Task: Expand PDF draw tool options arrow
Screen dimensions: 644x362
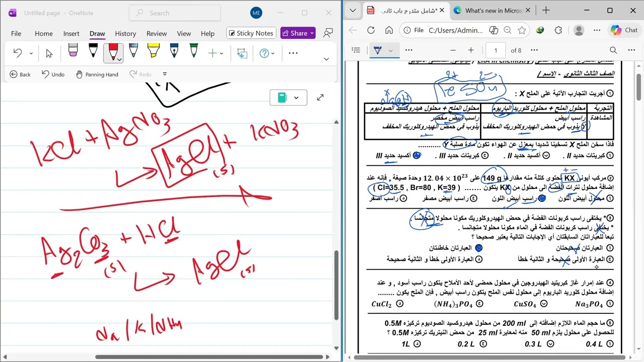Action: point(390,50)
